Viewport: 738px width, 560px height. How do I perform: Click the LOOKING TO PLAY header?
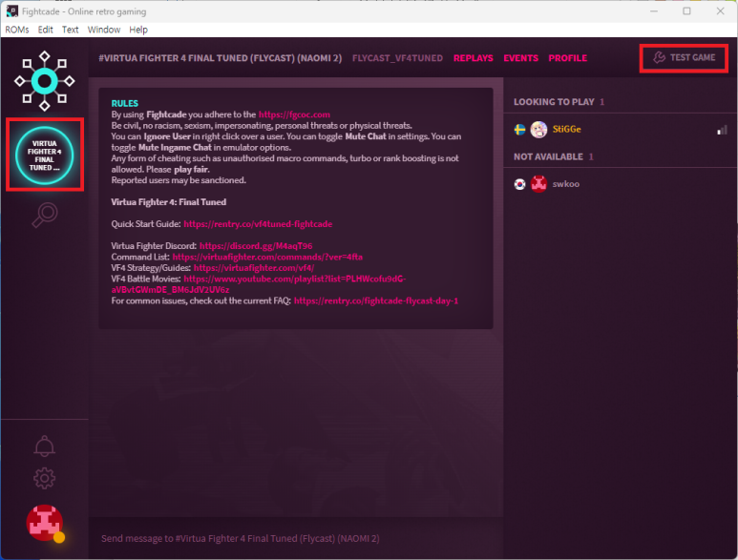[554, 102]
